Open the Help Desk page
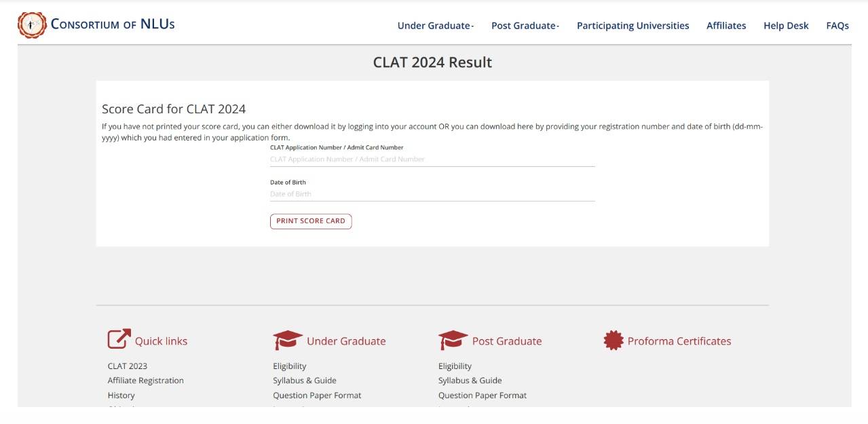 point(786,25)
